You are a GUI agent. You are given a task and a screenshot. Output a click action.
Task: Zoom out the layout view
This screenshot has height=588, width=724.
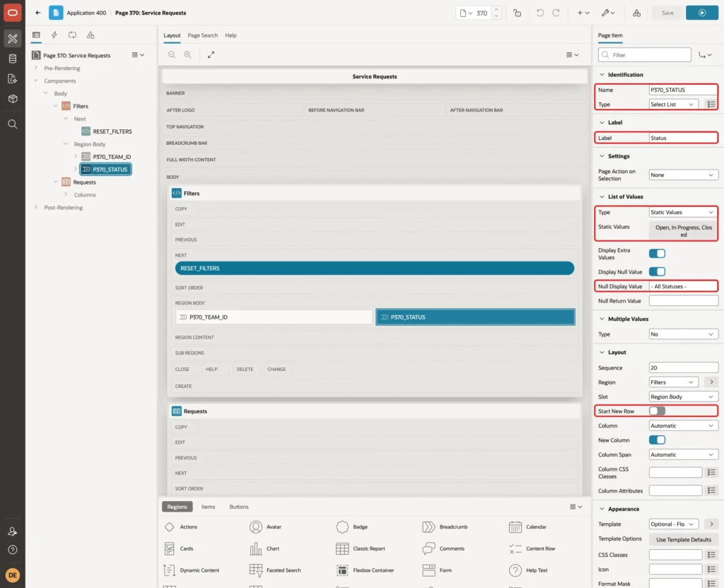click(x=172, y=54)
